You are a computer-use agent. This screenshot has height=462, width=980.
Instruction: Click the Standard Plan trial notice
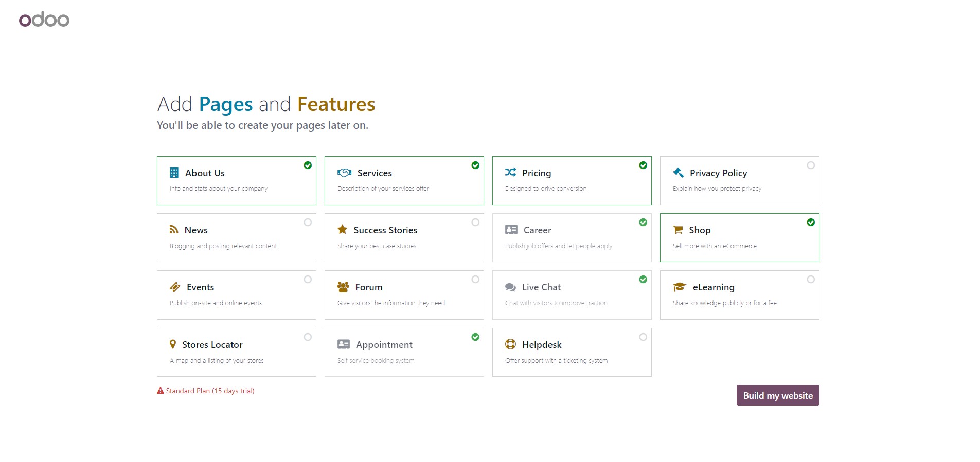coord(206,391)
